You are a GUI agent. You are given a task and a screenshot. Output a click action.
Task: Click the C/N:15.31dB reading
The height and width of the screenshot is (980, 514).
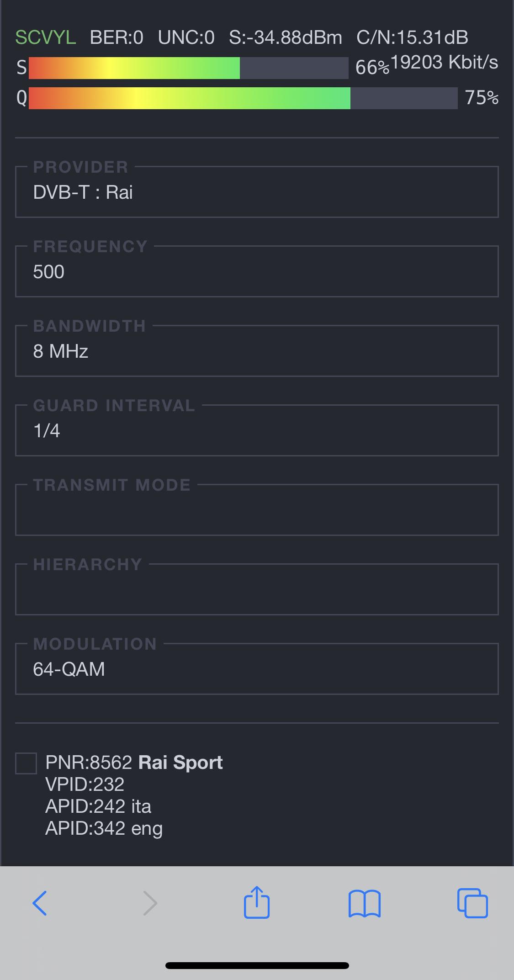coord(412,37)
